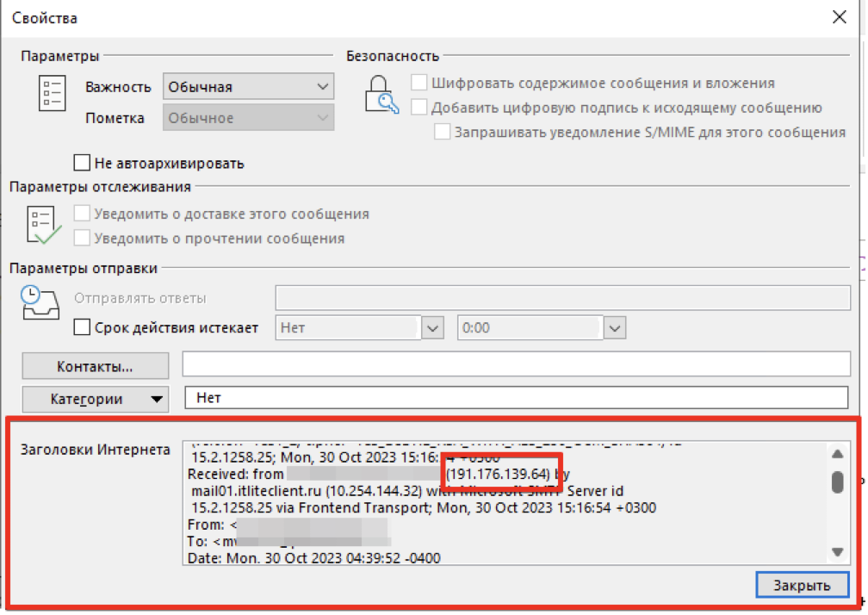Open the Категории dropdown button
The width and height of the screenshot is (868, 615).
[x=95, y=399]
